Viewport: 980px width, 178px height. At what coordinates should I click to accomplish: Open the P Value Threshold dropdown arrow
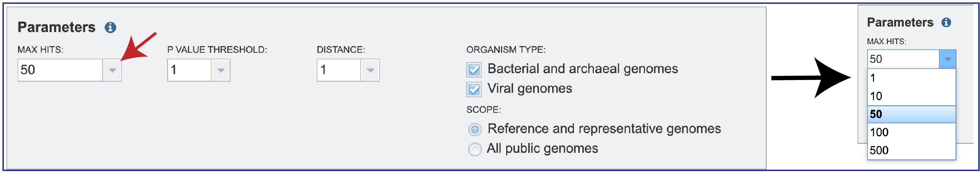(220, 70)
